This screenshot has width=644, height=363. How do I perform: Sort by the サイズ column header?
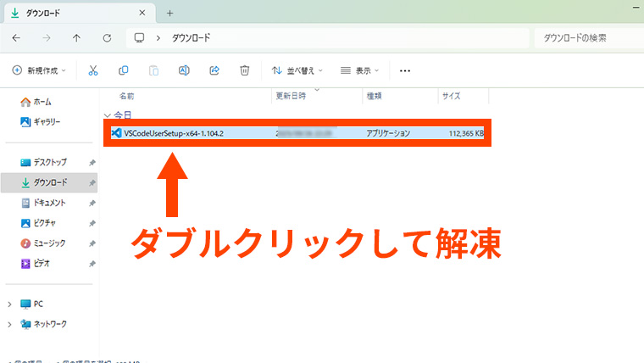(450, 96)
